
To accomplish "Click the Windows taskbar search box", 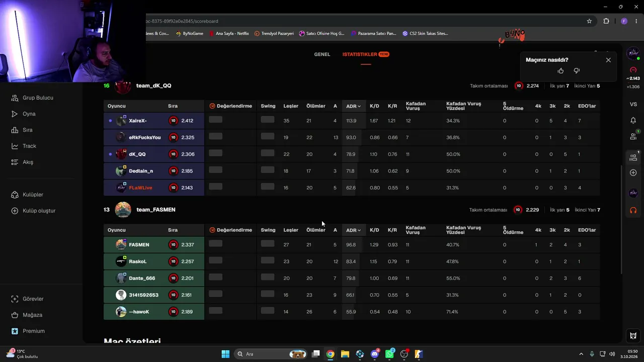I will pyautogui.click(x=271, y=354).
